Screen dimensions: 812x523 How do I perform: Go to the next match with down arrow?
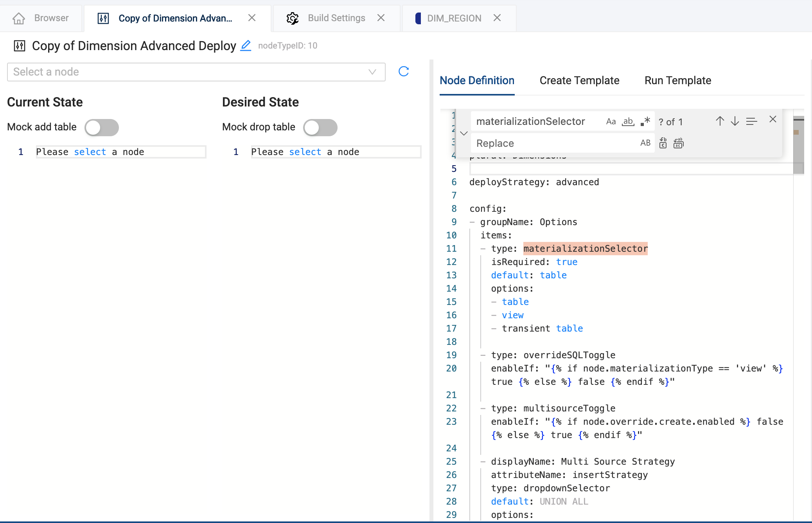(735, 121)
